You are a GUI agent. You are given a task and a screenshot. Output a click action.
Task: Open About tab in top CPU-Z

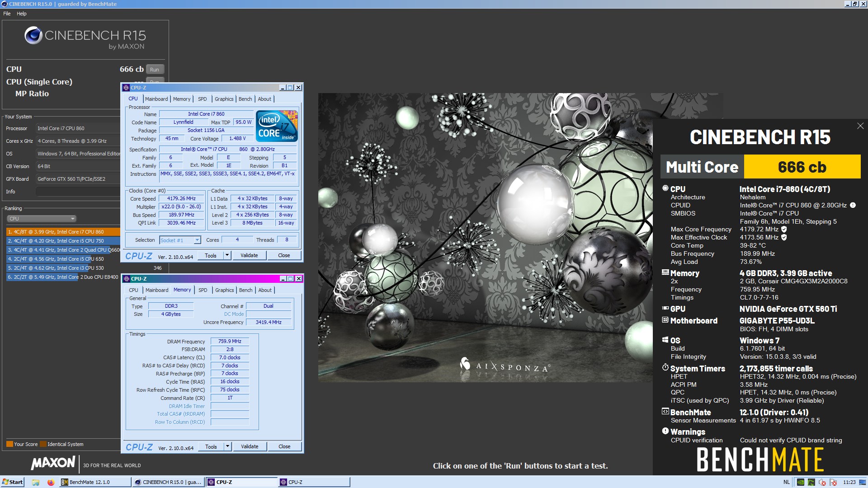[264, 99]
